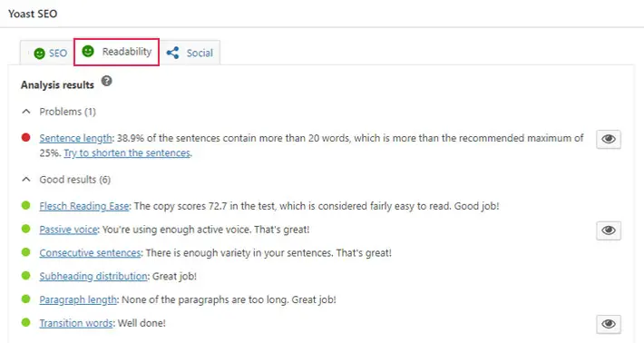Open the Flesch Reading Ease link
The image size is (644, 343).
coord(84,206)
